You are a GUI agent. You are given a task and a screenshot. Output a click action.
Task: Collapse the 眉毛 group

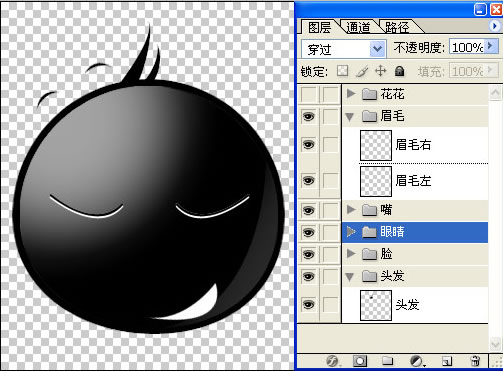tap(350, 117)
